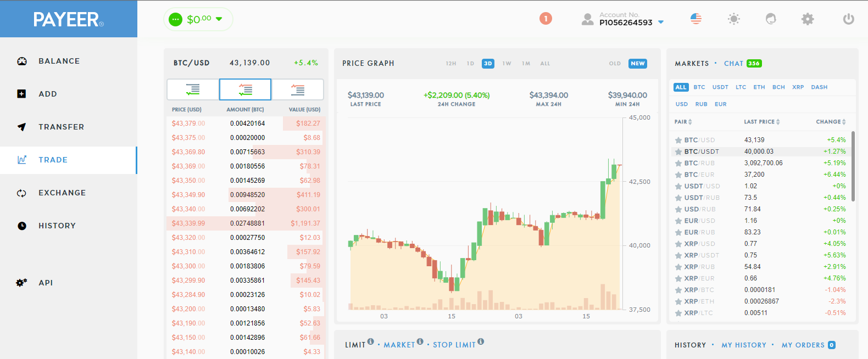
Task: Open the Market order tab
Action: pyautogui.click(x=399, y=345)
